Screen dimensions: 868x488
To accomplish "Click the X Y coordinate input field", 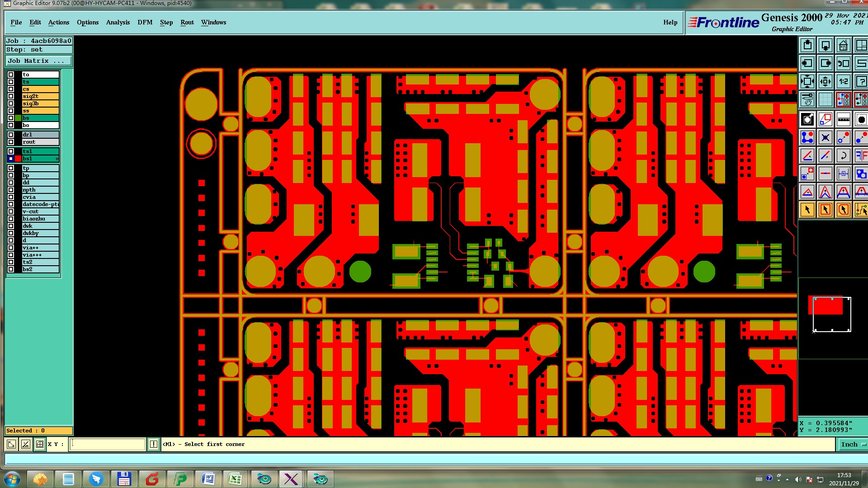I will [x=108, y=445].
